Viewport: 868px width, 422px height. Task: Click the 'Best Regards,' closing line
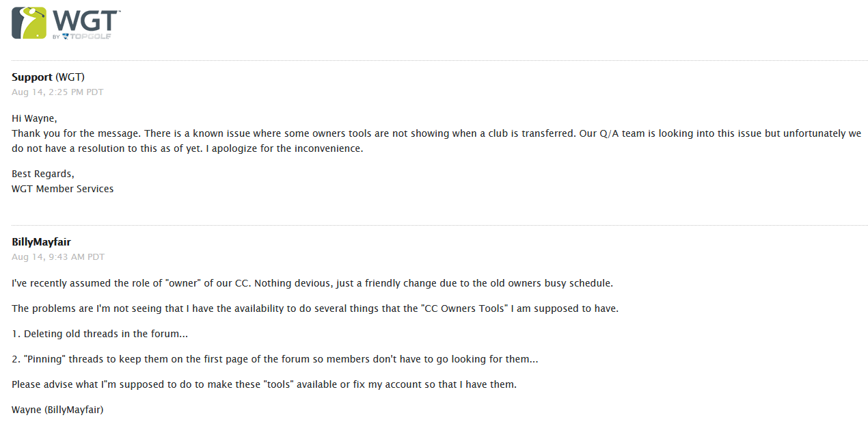pyautogui.click(x=43, y=174)
